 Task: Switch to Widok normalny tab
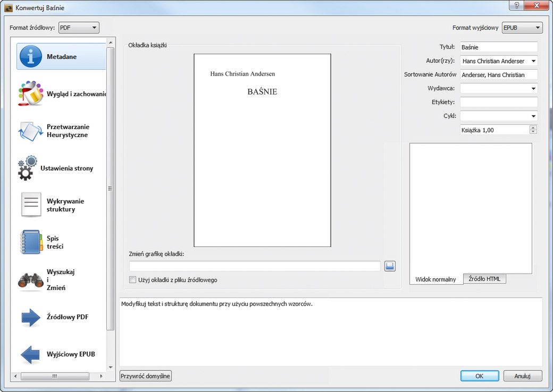[436, 279]
